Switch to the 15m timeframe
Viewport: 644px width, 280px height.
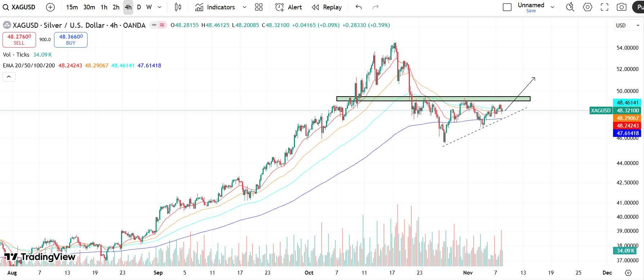pos(72,7)
